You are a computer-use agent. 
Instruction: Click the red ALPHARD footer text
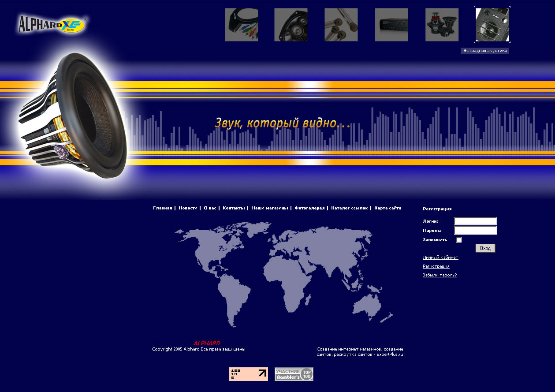coord(207,343)
